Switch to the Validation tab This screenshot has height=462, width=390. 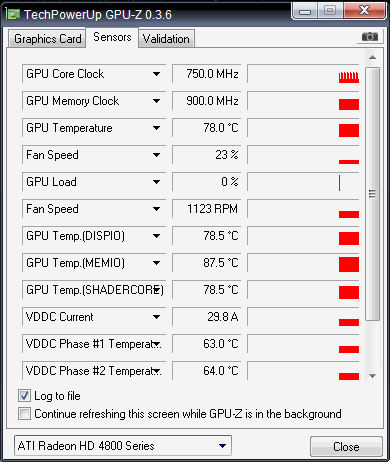(166, 39)
